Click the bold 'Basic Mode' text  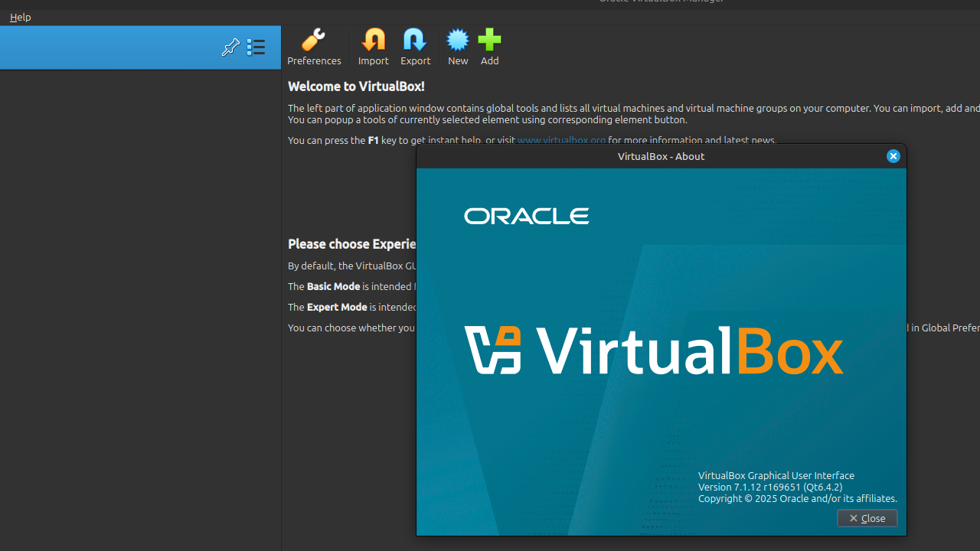pyautogui.click(x=333, y=286)
